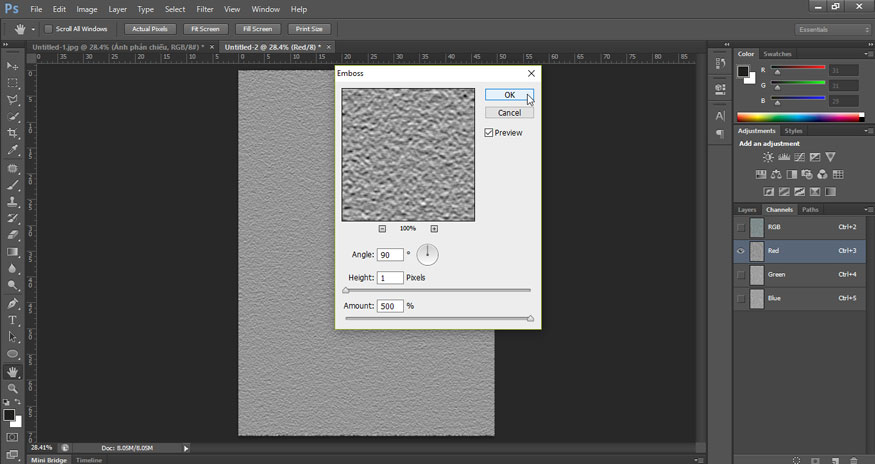Click the Angle input field

click(x=390, y=255)
